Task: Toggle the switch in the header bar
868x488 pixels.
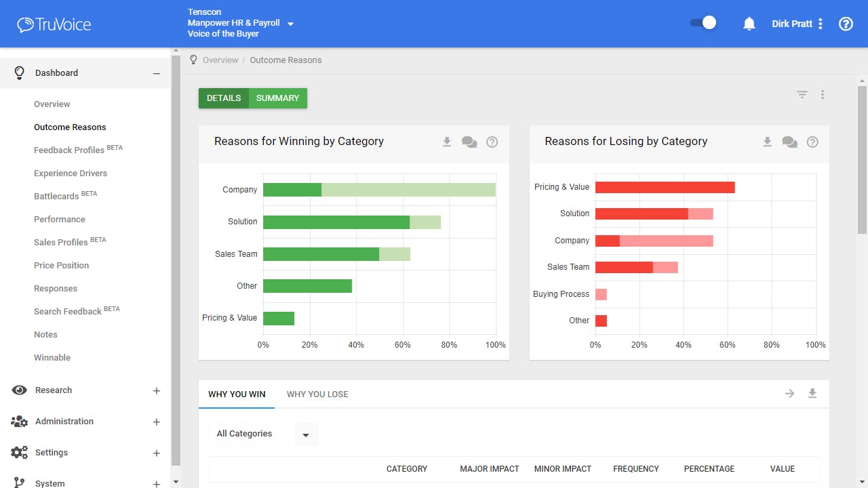Action: (703, 23)
